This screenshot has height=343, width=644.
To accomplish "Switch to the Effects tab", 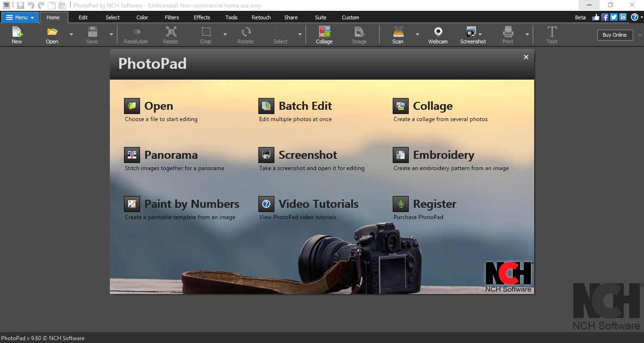I will click(202, 17).
